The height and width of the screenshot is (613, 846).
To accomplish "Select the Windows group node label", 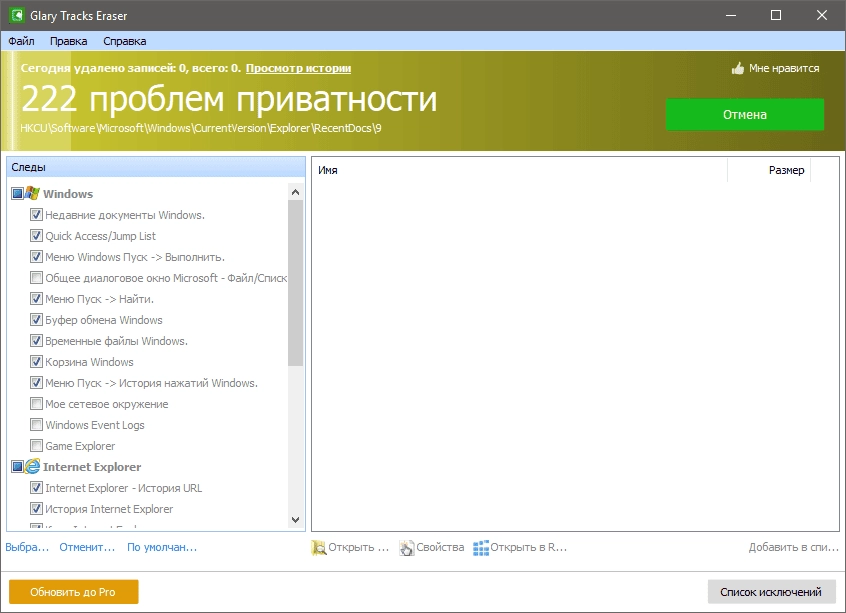I will 68,194.
